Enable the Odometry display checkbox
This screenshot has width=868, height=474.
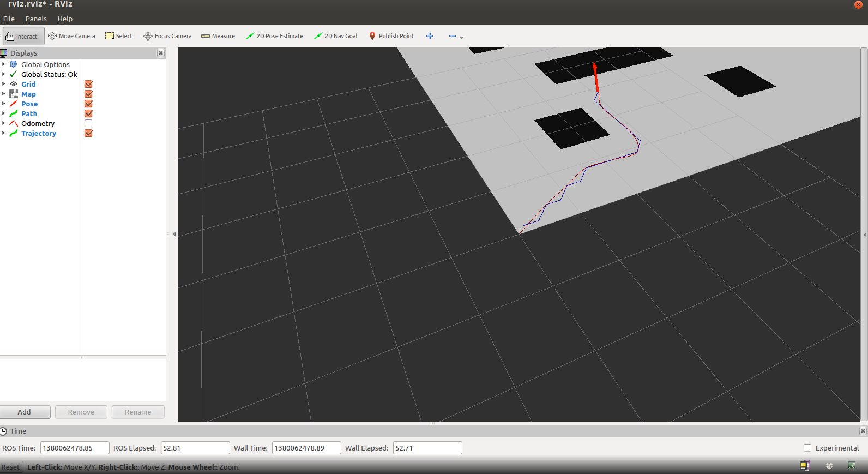(88, 123)
